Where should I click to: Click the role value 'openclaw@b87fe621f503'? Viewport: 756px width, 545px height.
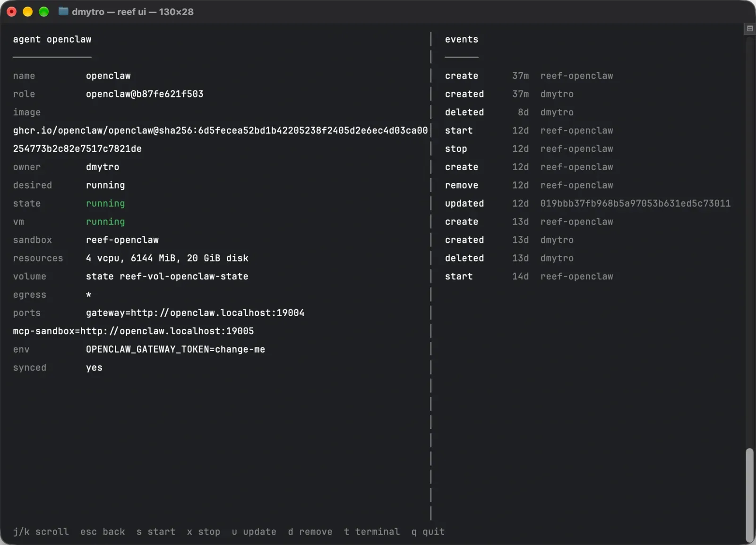click(x=145, y=94)
